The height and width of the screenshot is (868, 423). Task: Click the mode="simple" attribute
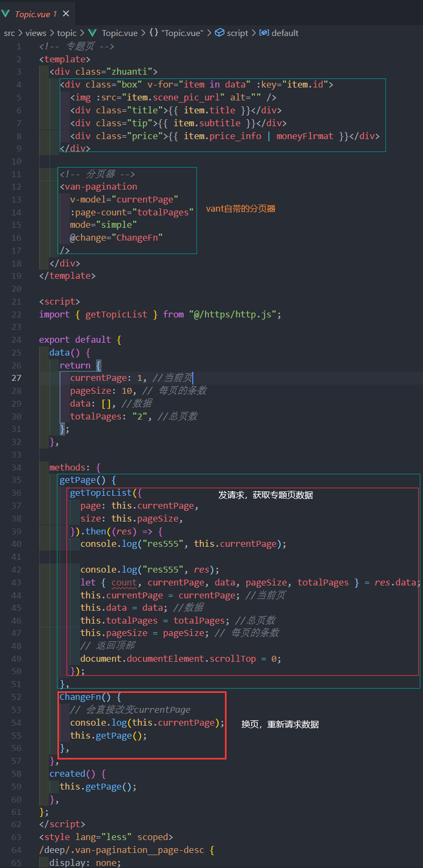click(104, 225)
